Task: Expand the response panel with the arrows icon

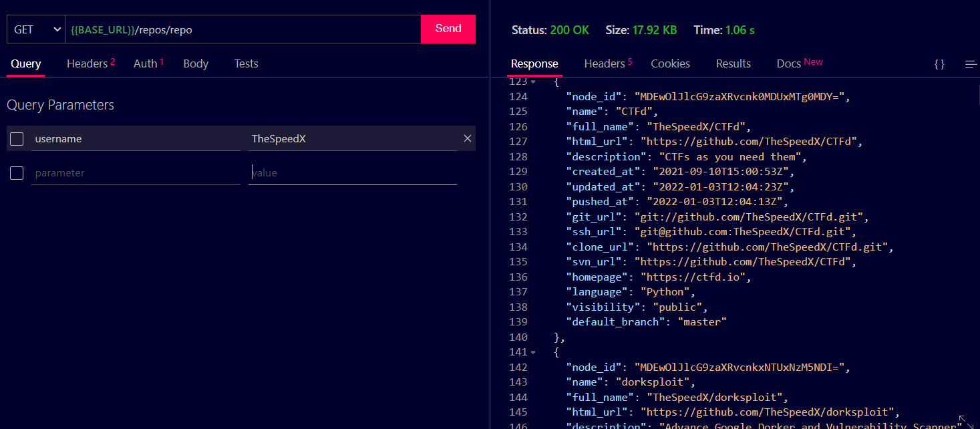Action: pos(966,422)
